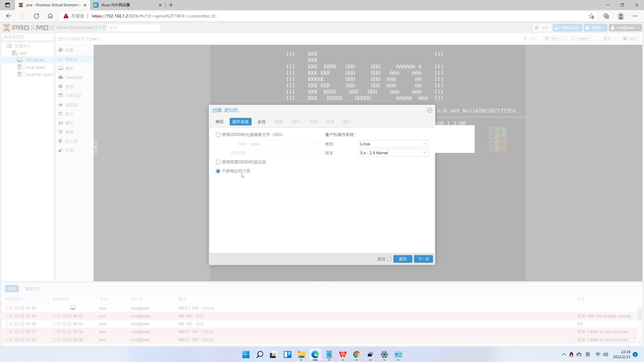Screen dimensions: 644x362
Task: Toggle the 高级 advanced checkbox
Action: click(x=389, y=259)
